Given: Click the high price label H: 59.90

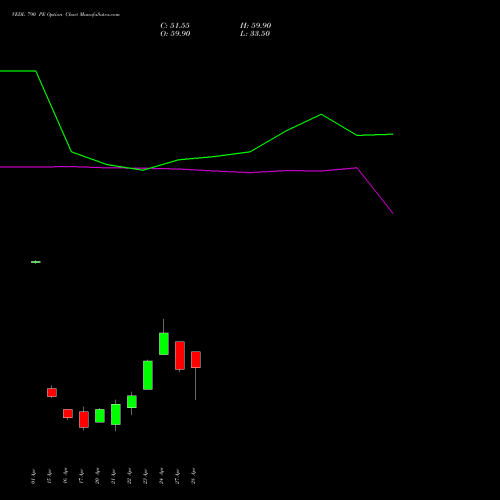Looking at the screenshot, I should pos(256,26).
